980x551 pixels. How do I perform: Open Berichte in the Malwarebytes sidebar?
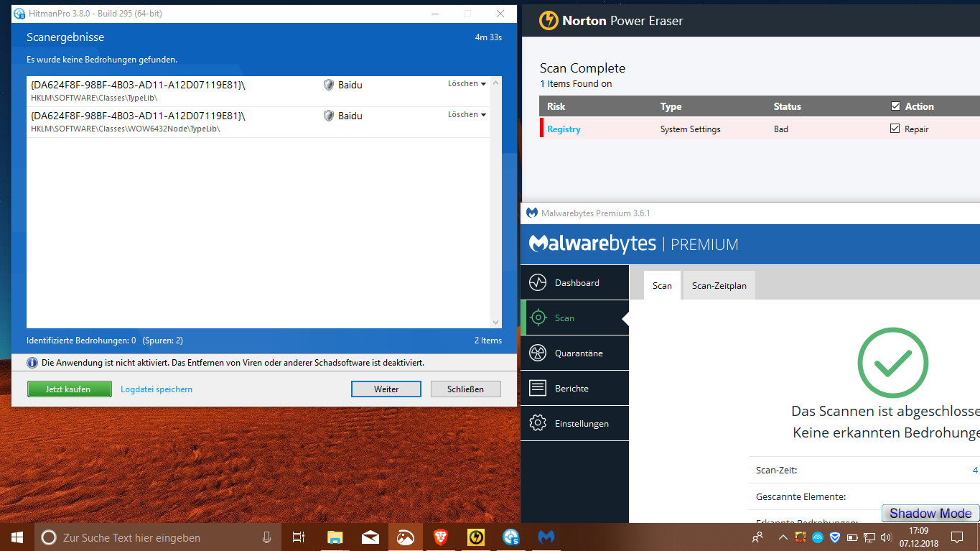pos(574,388)
